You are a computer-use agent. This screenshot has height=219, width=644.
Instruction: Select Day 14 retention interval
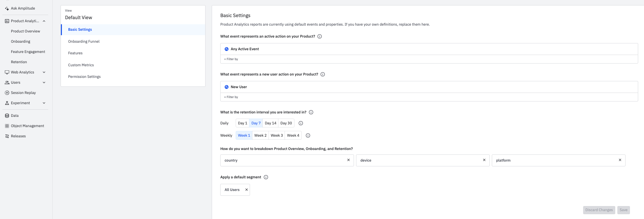click(271, 123)
